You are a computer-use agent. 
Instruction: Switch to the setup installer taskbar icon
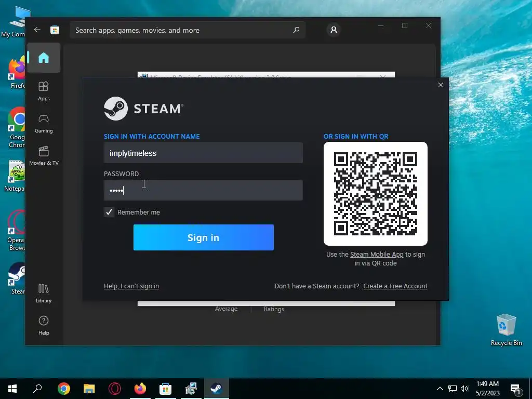(x=191, y=389)
